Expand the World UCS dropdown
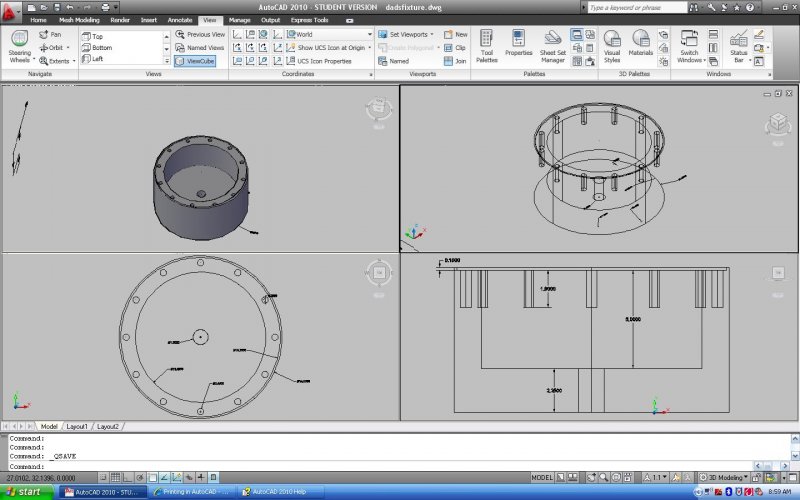Image resolution: width=800 pixels, height=500 pixels. click(368, 34)
